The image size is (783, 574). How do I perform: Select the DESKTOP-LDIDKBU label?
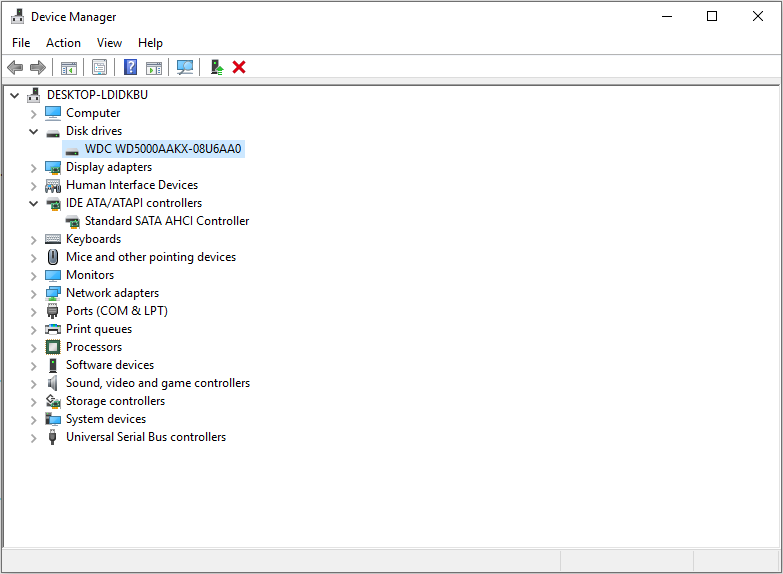[97, 95]
